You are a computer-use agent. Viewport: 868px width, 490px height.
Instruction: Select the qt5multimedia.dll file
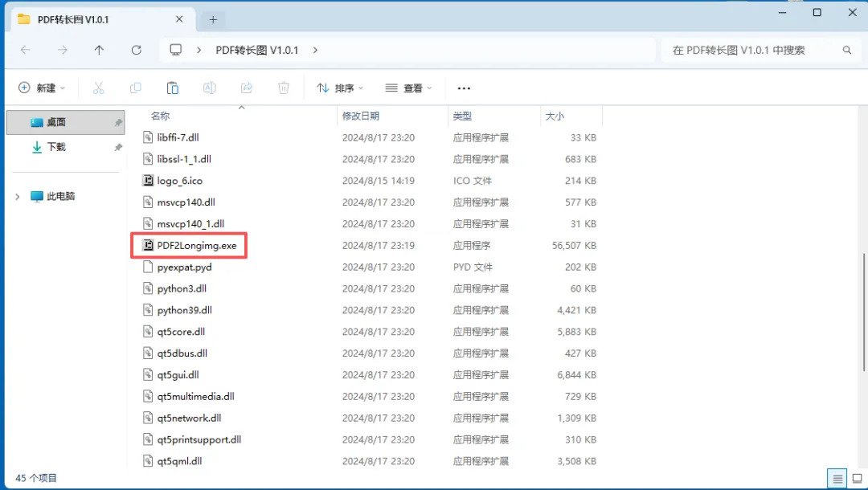[195, 396]
